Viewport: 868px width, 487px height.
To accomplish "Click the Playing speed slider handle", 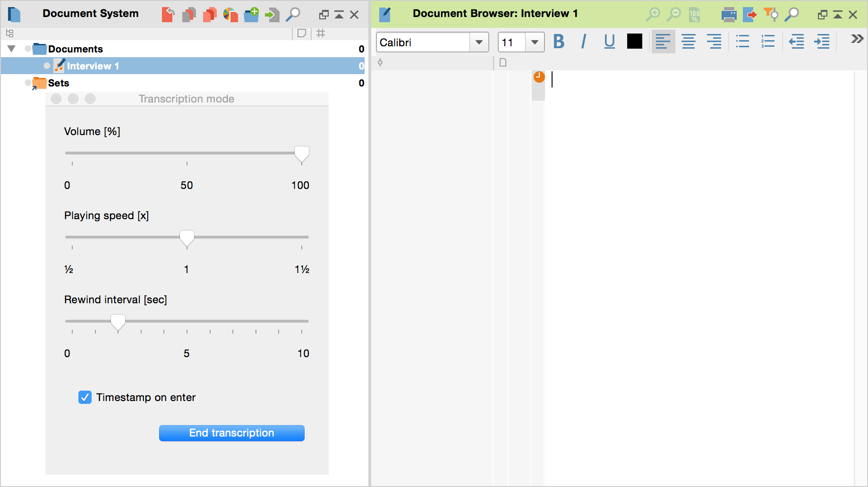I will click(x=187, y=239).
